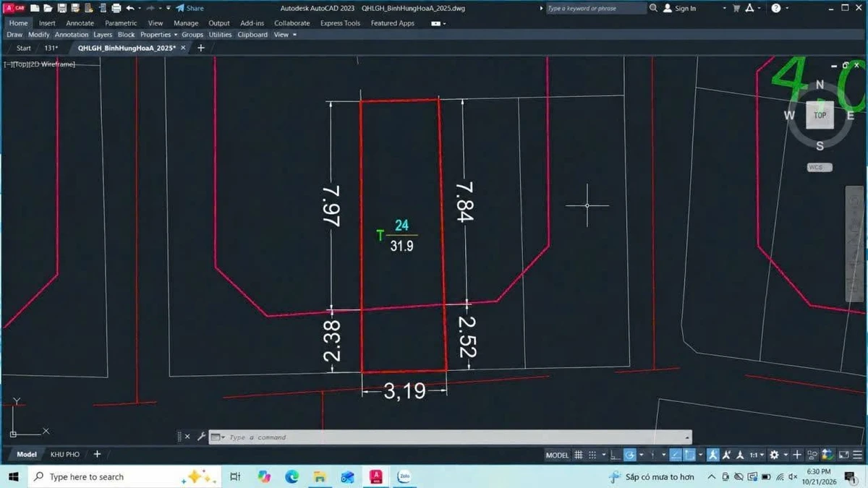Click the TOP face of the ViewCube

pos(820,115)
